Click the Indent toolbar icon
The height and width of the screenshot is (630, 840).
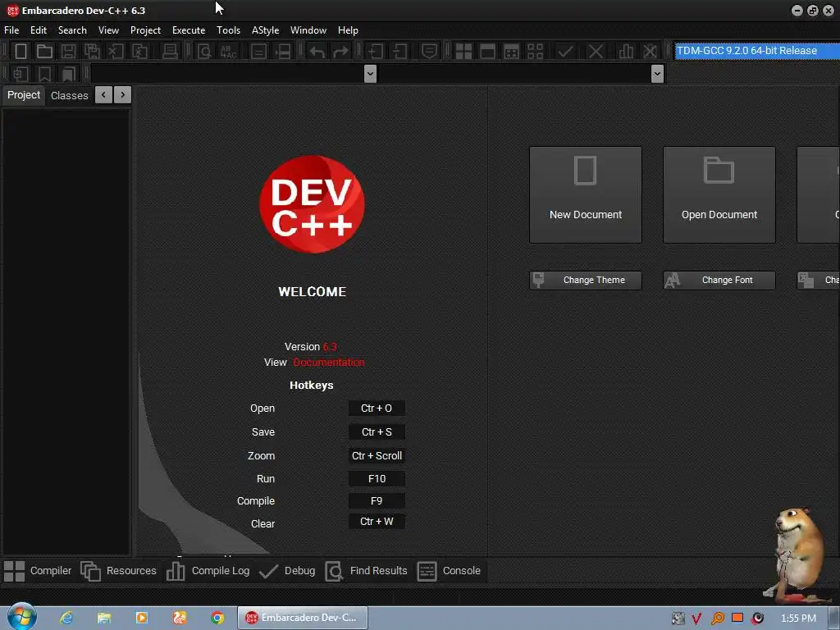(375, 52)
